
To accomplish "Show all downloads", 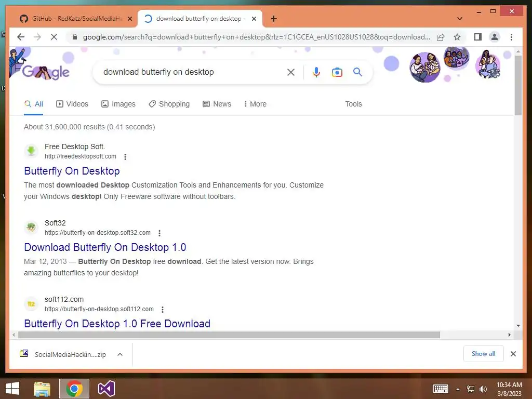I will pos(484,354).
